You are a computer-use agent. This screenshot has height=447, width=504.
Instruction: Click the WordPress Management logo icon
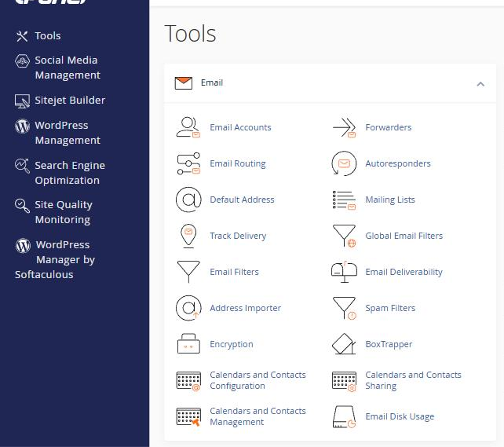[x=22, y=126]
